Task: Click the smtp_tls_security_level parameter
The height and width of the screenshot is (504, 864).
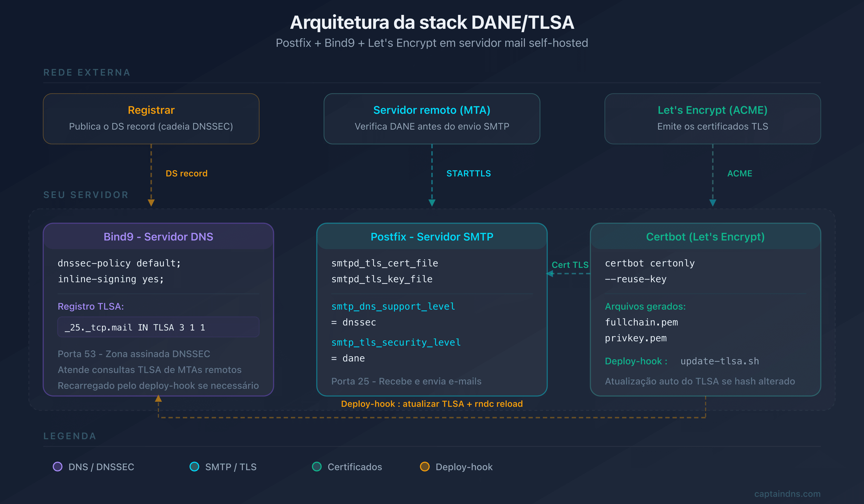Action: [x=396, y=342]
